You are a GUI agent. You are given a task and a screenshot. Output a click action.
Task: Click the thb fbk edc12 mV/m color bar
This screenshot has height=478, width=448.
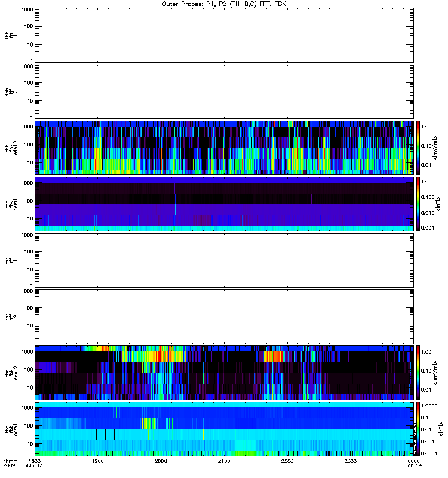418,148
